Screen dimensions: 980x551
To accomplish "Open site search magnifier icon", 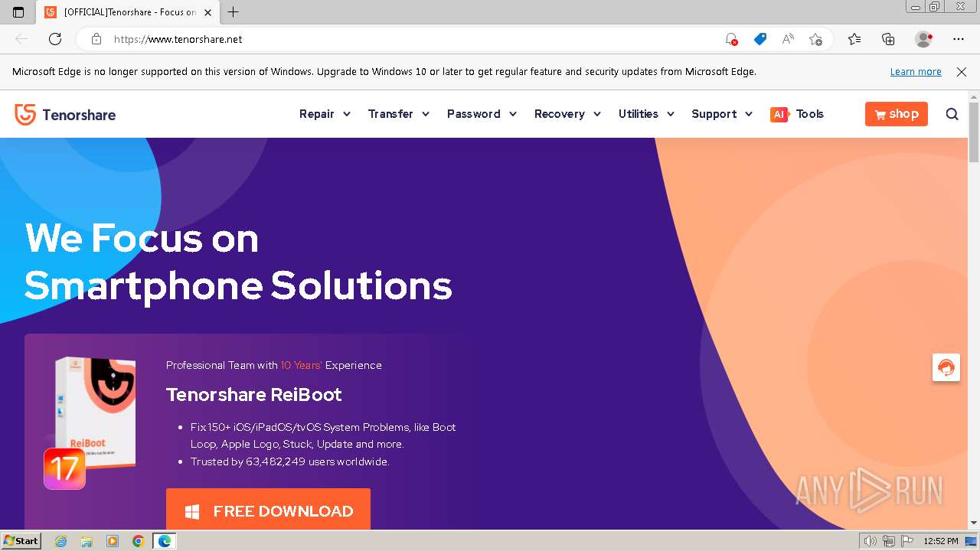I will tap(952, 114).
